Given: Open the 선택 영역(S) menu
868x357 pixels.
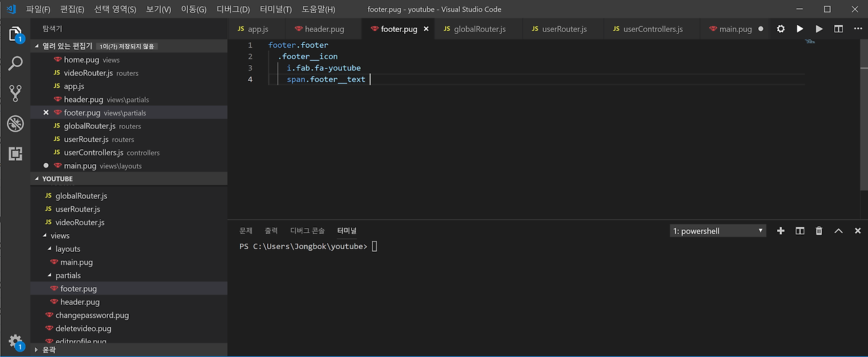Looking at the screenshot, I should pyautogui.click(x=115, y=10).
